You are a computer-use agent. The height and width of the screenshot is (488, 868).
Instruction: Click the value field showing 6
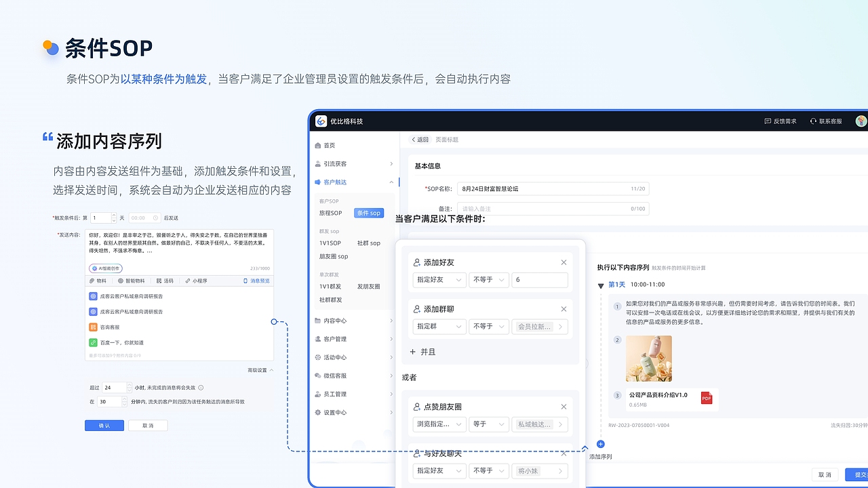tap(540, 280)
